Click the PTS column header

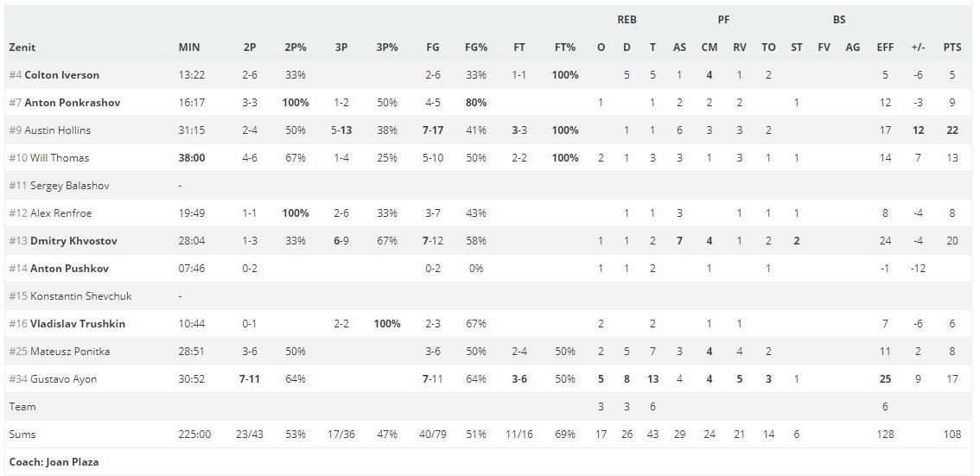pyautogui.click(x=952, y=48)
